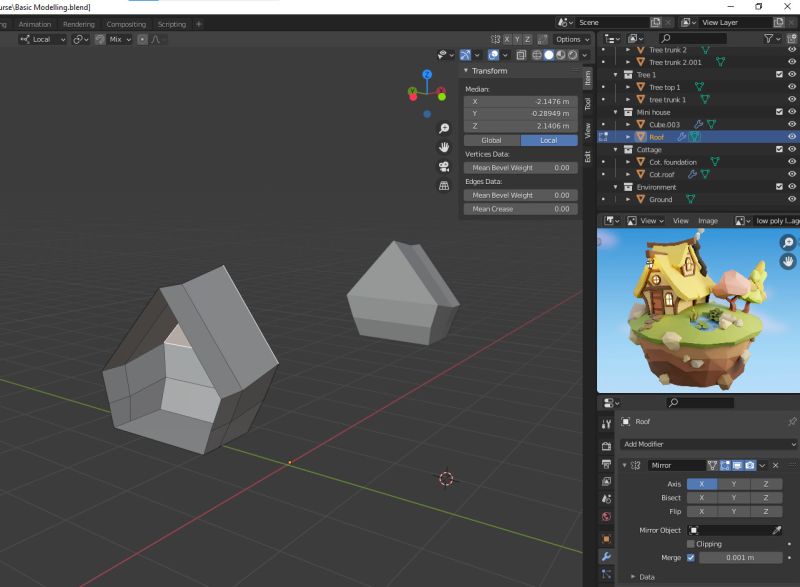Open Modifier properties wrench tab
The image size is (800, 587).
tap(606, 556)
